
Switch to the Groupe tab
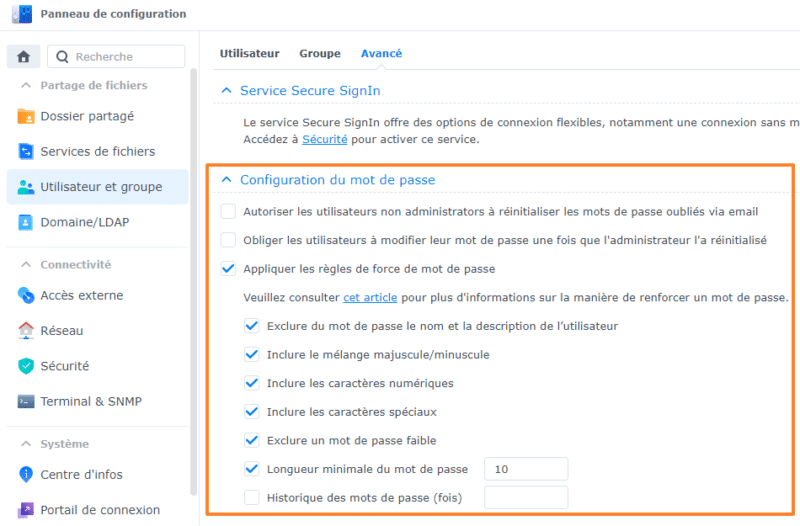tap(320, 54)
